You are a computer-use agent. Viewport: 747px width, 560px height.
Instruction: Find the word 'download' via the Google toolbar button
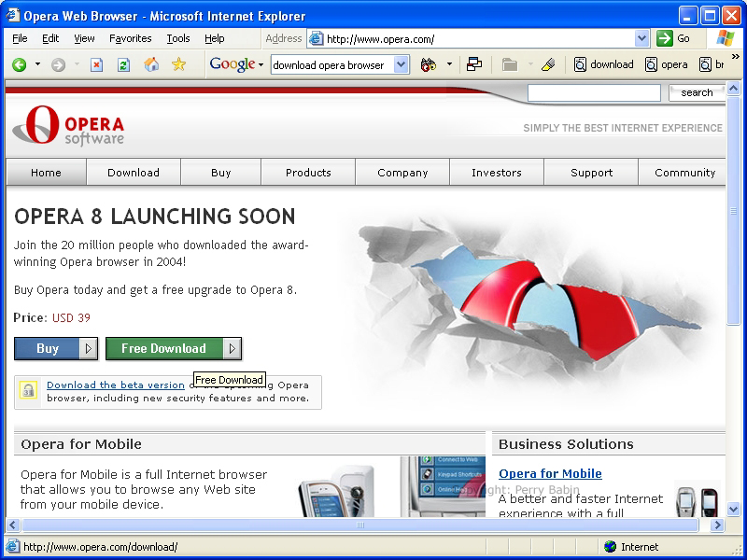point(603,64)
